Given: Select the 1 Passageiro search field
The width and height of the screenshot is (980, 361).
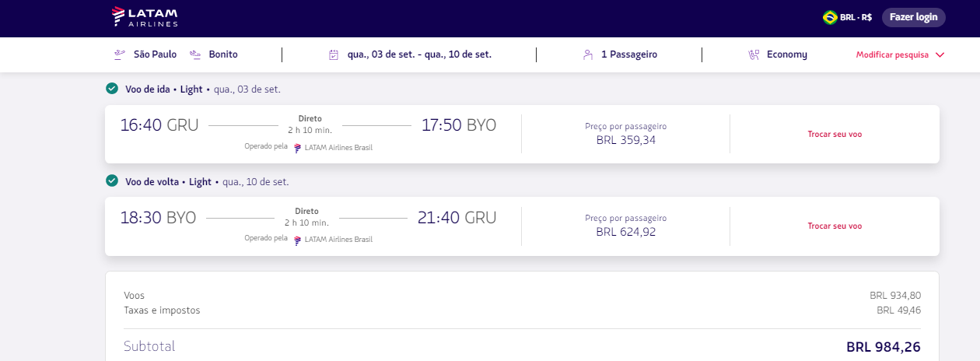Looking at the screenshot, I should (628, 55).
